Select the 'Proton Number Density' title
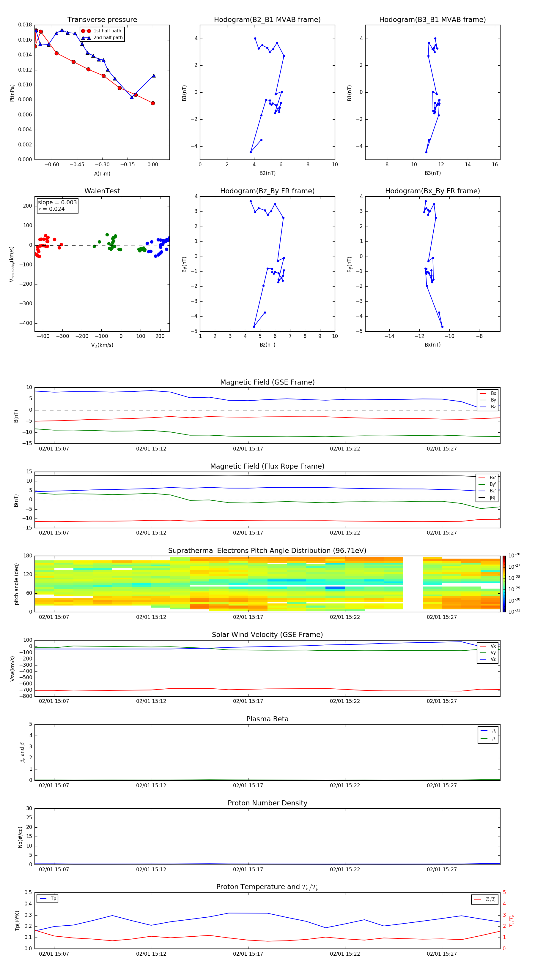535x980 pixels. coord(267,803)
